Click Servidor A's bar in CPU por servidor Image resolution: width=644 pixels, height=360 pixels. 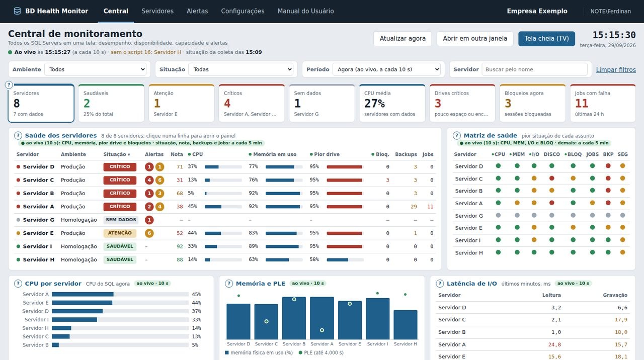click(83, 295)
